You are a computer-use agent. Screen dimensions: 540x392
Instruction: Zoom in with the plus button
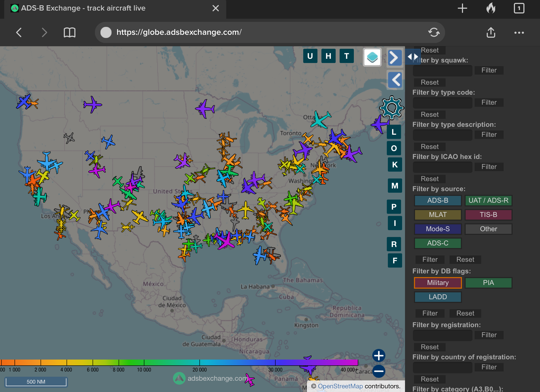click(379, 356)
